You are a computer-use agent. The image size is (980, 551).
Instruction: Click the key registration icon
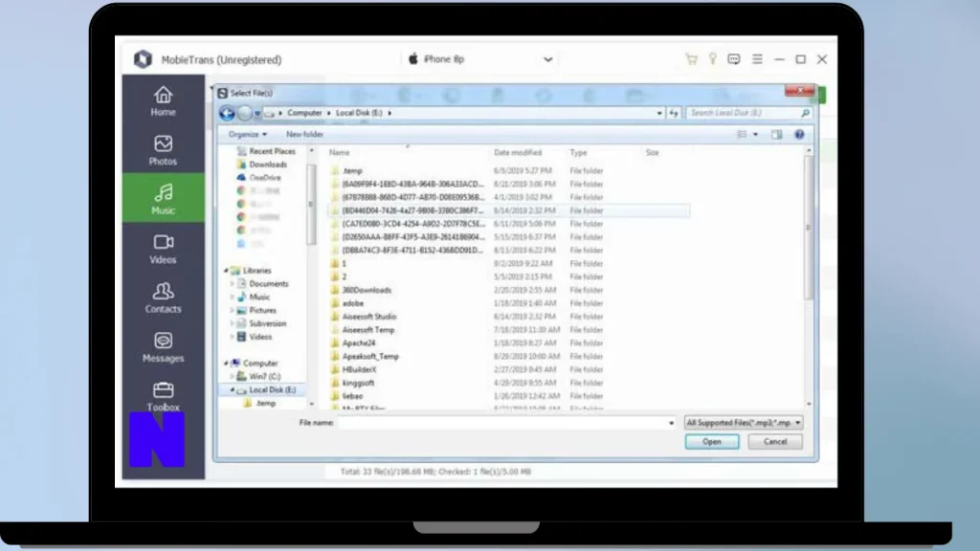(x=712, y=59)
